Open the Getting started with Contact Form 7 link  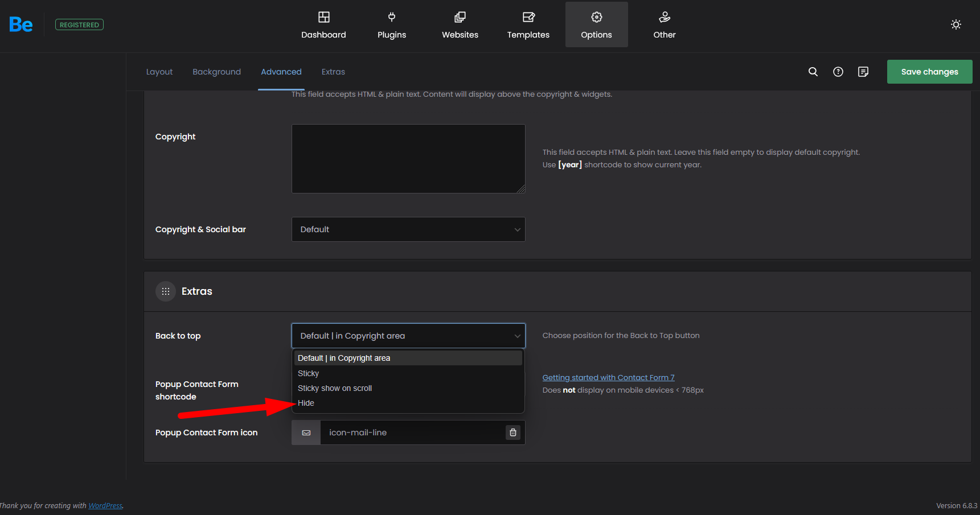point(608,377)
